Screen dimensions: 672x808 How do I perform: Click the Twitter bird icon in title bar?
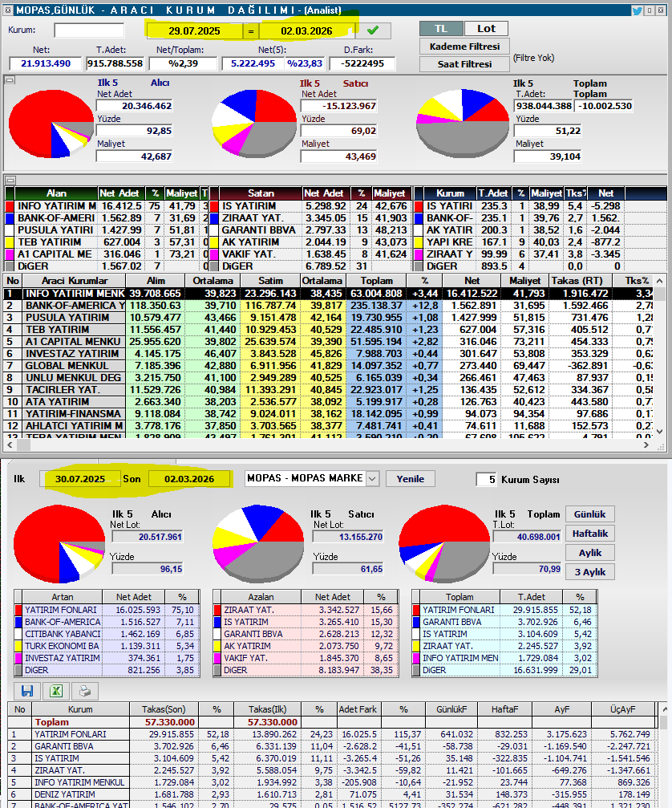tap(637, 10)
